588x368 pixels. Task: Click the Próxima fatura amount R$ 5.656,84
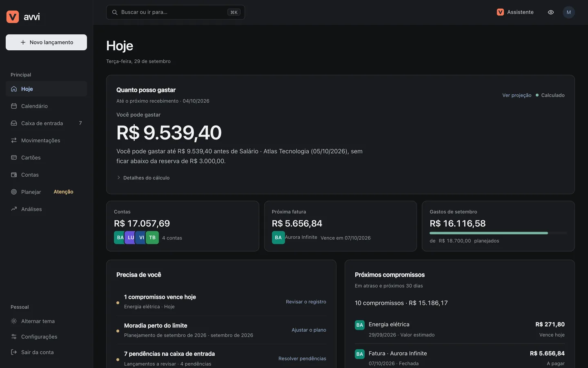coord(297,224)
